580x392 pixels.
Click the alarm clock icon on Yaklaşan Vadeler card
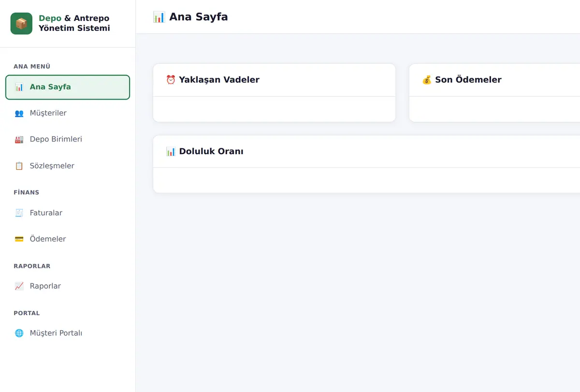click(x=171, y=80)
